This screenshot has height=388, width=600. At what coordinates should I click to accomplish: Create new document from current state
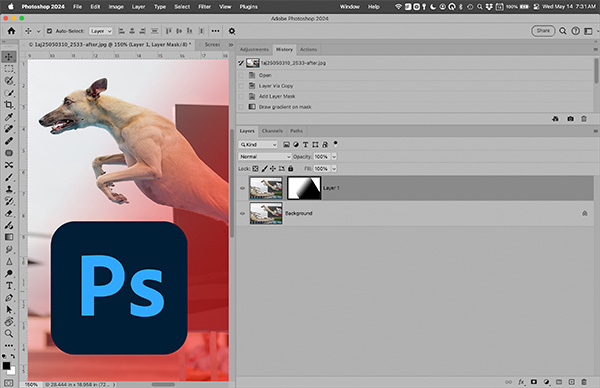tap(555, 119)
